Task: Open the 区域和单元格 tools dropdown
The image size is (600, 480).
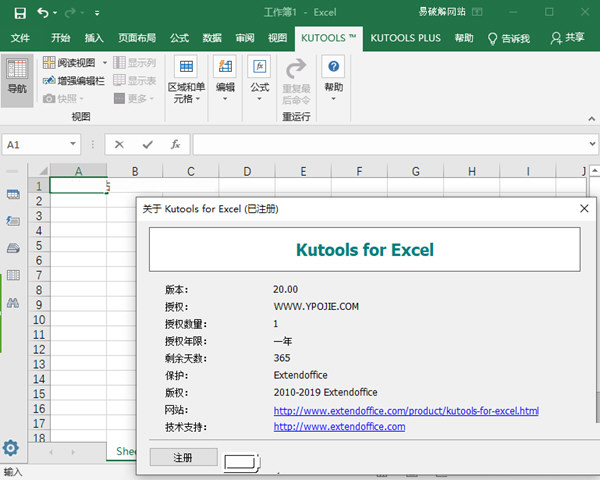Action: [186, 80]
